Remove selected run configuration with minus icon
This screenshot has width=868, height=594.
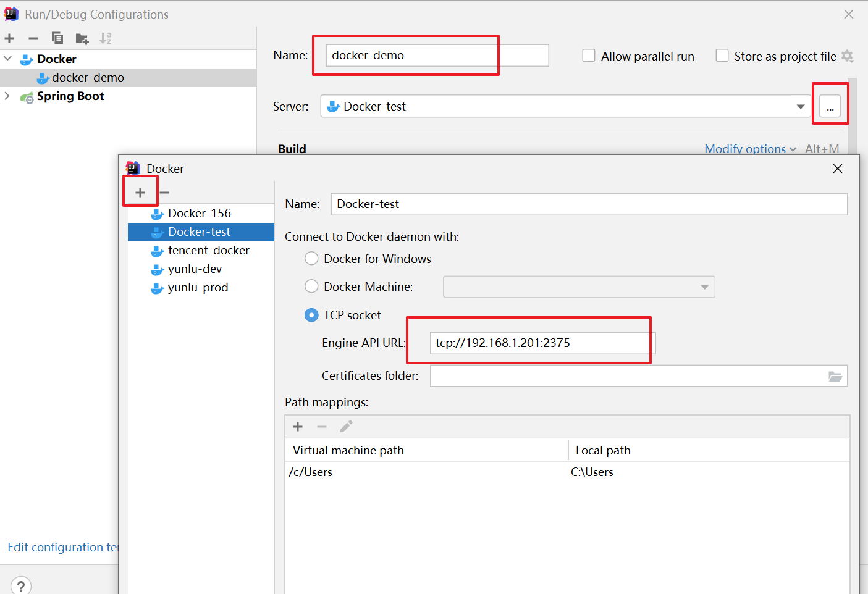point(33,38)
